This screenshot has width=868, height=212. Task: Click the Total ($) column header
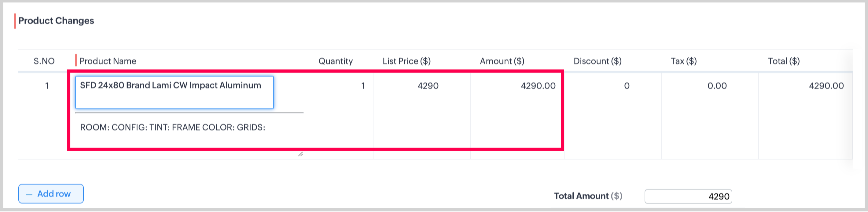tap(783, 61)
